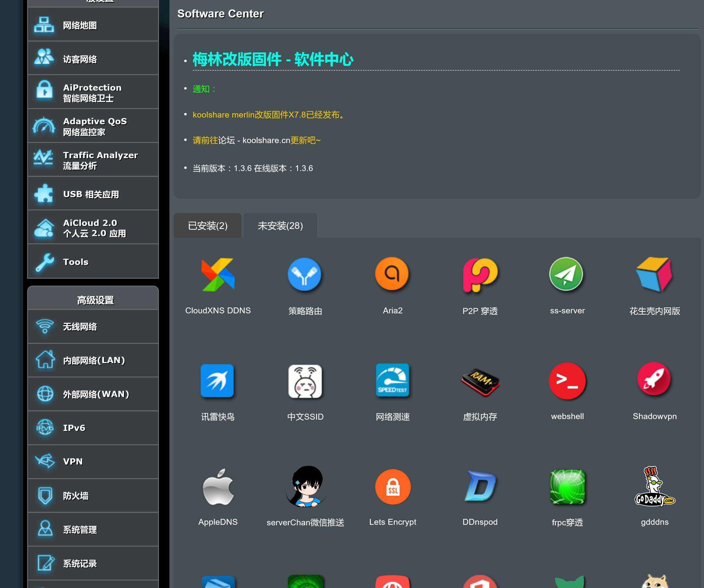The width and height of the screenshot is (704, 588).
Task: Open the Aria2 app icon
Action: tap(392, 274)
